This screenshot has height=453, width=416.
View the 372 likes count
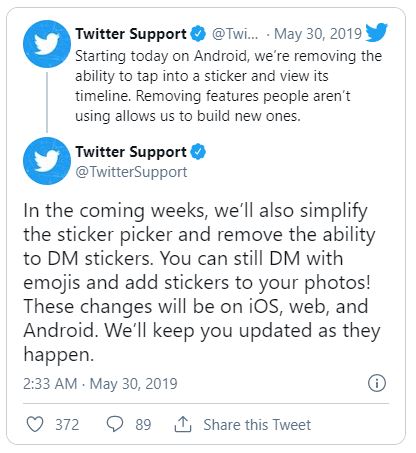(67, 425)
